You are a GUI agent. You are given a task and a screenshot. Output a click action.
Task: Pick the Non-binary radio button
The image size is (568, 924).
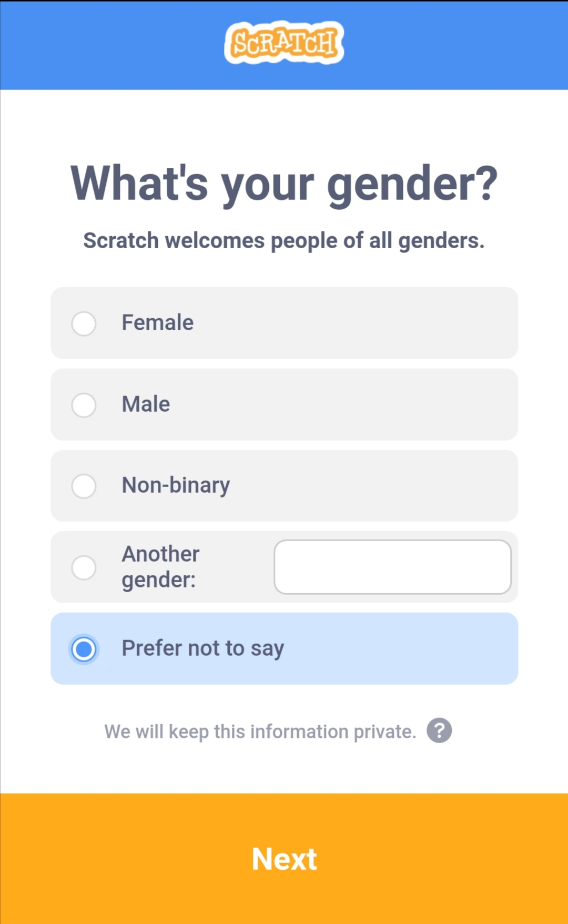[84, 486]
